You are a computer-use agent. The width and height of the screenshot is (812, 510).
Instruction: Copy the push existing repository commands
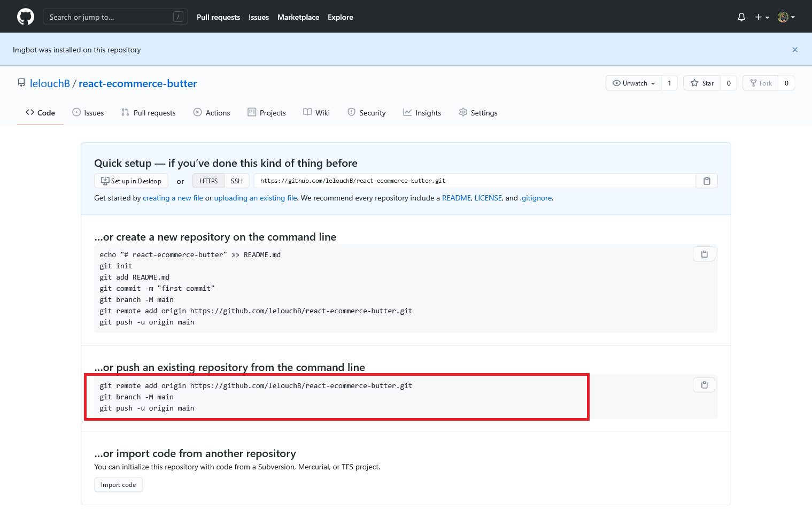704,385
